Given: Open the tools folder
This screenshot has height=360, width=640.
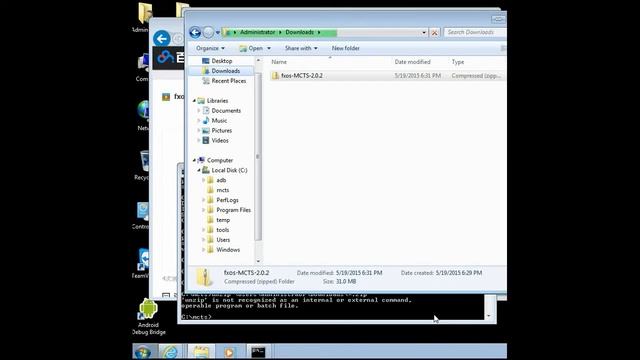Looking at the screenshot, I should click(222, 230).
